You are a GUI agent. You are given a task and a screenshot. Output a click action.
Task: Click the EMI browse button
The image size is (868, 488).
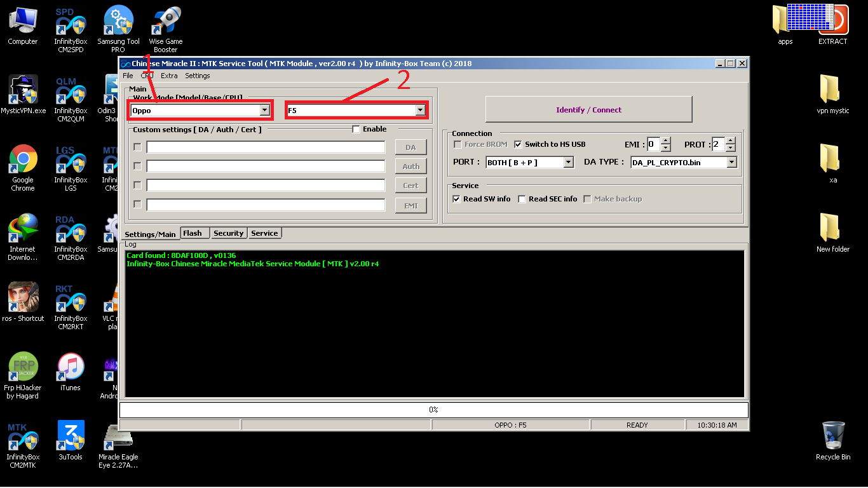pos(410,205)
